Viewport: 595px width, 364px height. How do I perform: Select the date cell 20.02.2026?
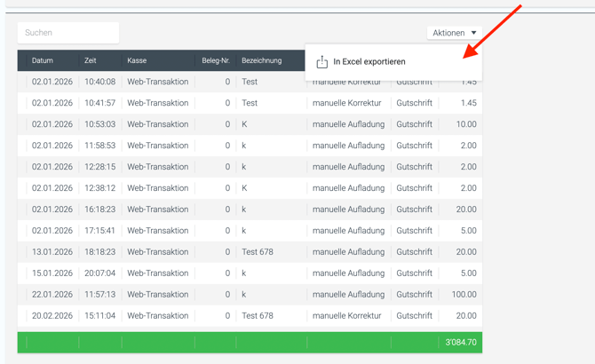coord(52,316)
